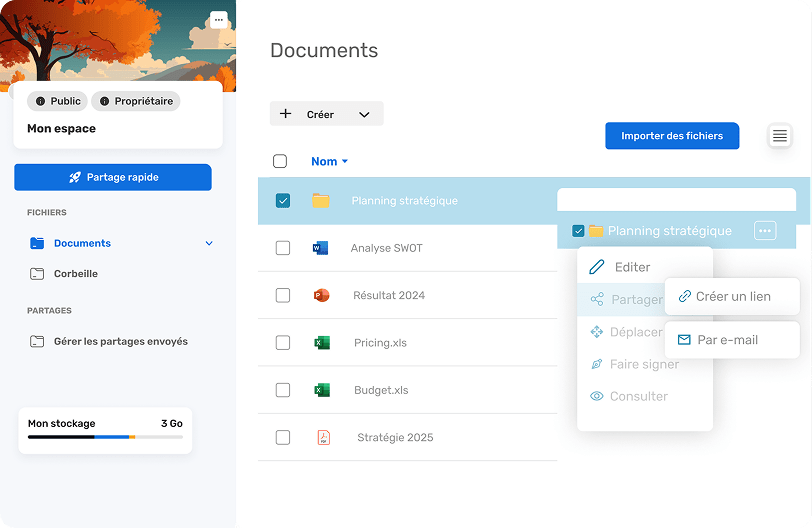The image size is (812, 528).
Task: Click the Excel icon beside Pricing.xls
Action: point(321,343)
